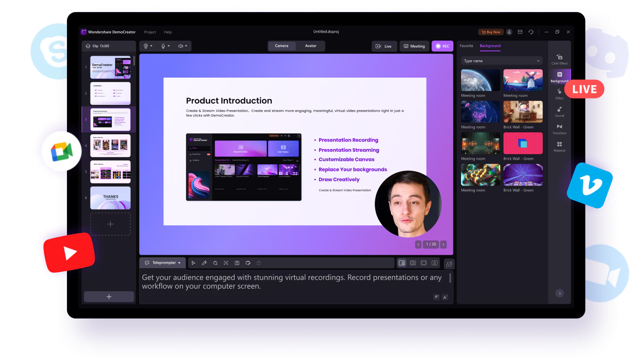
Task: Select the magnifier zoom tool
Action: point(215,263)
